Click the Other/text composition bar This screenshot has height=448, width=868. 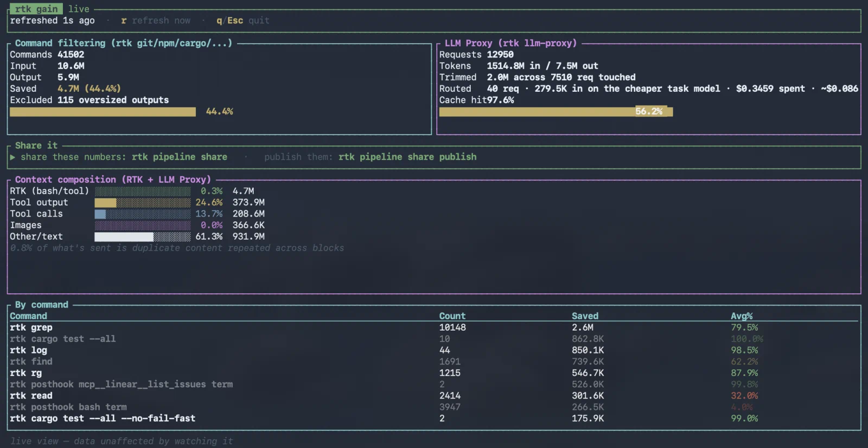point(143,237)
